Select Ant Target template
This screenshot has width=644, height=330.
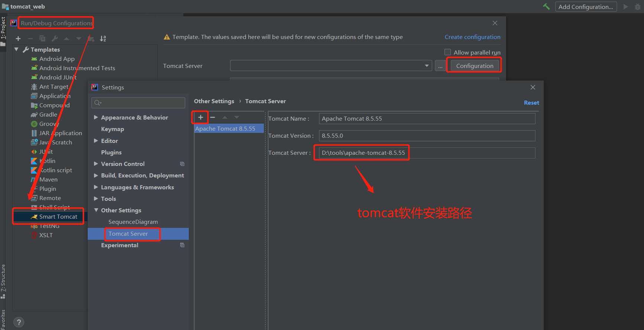[x=54, y=86]
